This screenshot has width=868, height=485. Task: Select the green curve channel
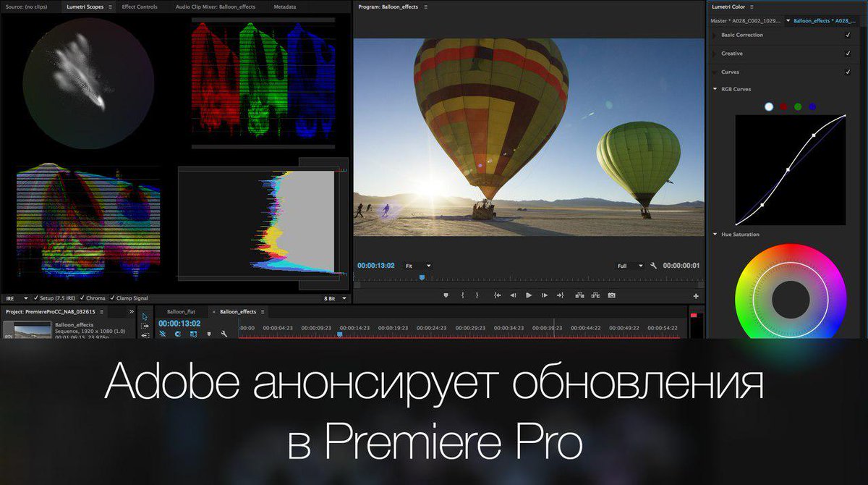[798, 106]
